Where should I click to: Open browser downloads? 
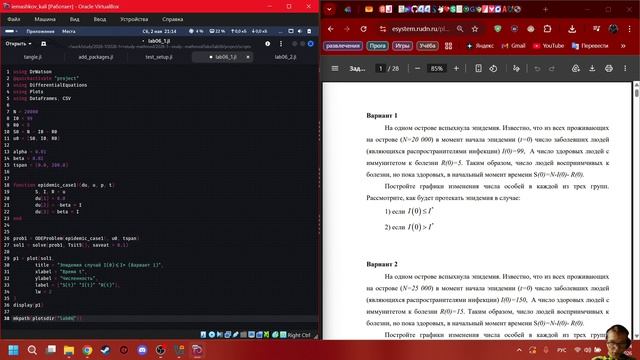(x=572, y=29)
